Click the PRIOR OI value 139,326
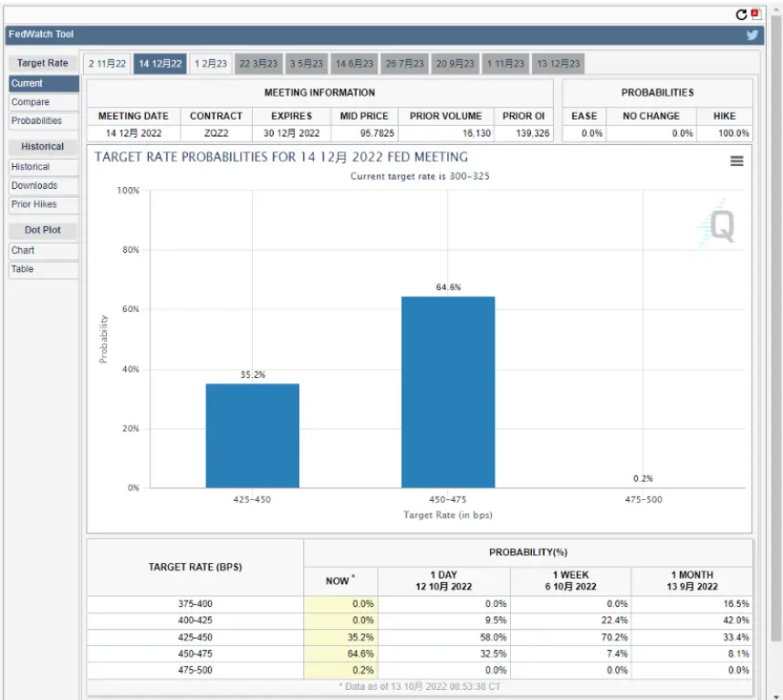Screen dimensions: 783x700 click(532, 133)
